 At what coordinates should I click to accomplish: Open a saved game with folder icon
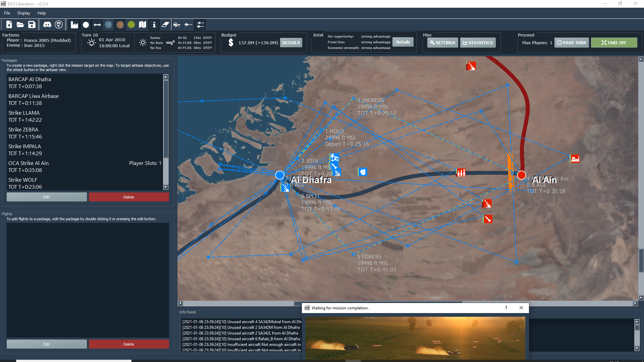tap(20, 24)
